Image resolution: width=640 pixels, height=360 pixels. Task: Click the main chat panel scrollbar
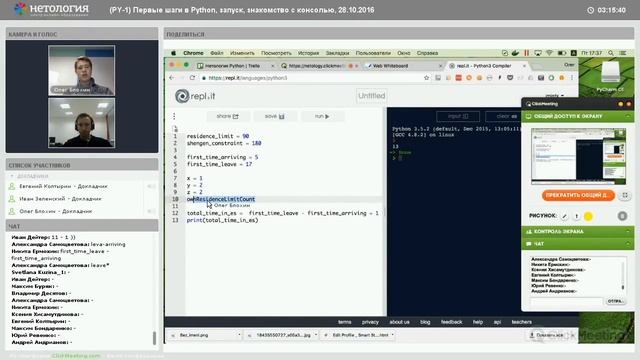tap(154, 338)
